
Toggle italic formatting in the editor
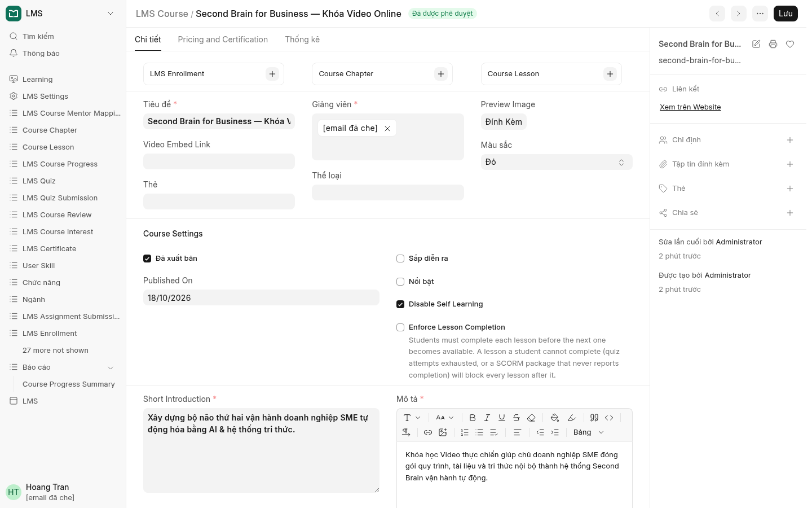click(487, 418)
